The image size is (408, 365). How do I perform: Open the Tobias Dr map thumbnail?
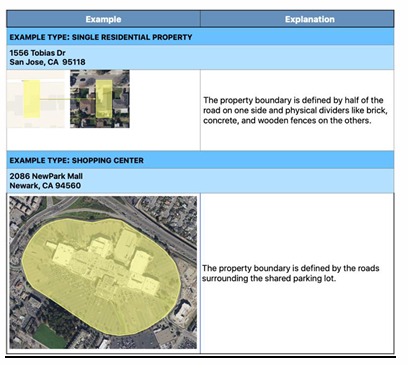pyautogui.click(x=36, y=99)
